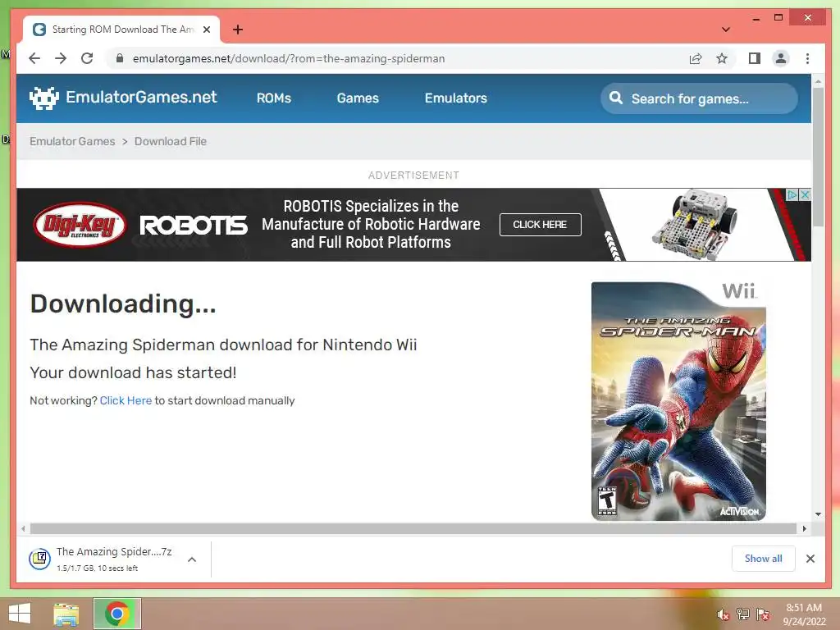Image resolution: width=840 pixels, height=630 pixels.
Task: Click the horizontal scrollbar
Action: coord(413,529)
